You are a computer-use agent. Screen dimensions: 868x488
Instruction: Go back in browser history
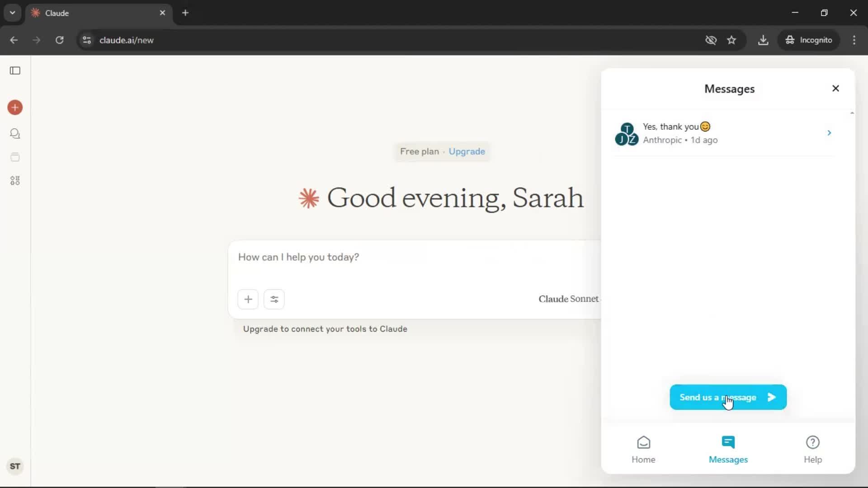click(x=14, y=40)
